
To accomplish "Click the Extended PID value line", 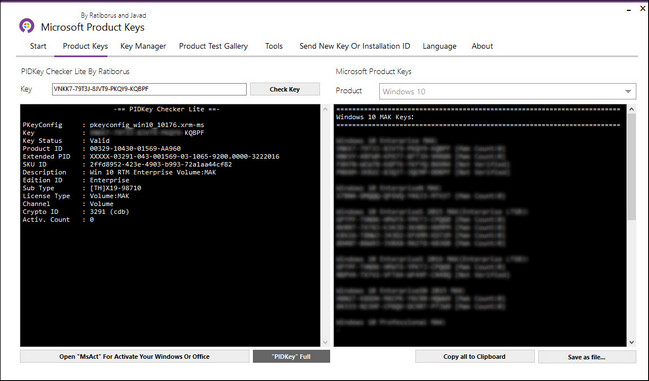I will (x=184, y=156).
